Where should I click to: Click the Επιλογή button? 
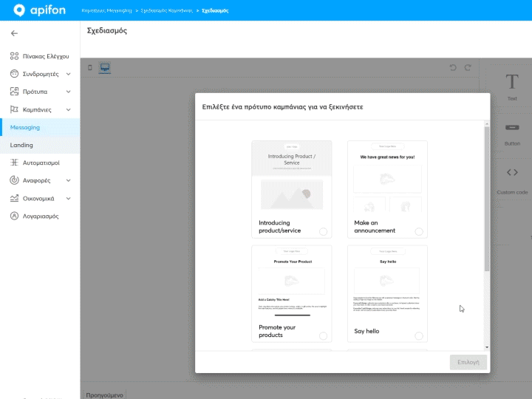coord(468,363)
